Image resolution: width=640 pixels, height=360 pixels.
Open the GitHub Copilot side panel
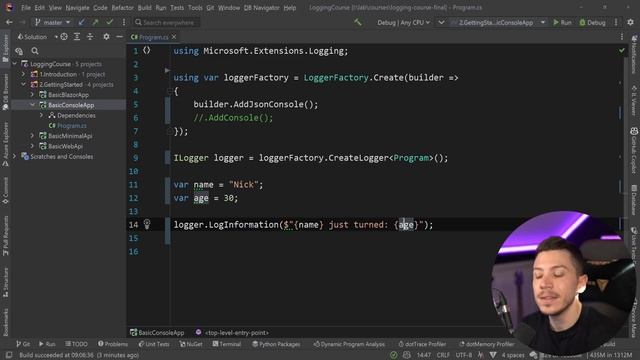coord(634,150)
